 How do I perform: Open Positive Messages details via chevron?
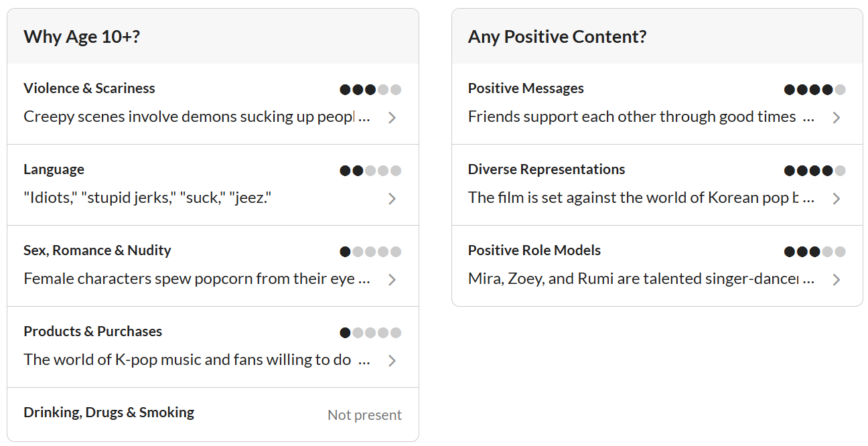(x=837, y=118)
